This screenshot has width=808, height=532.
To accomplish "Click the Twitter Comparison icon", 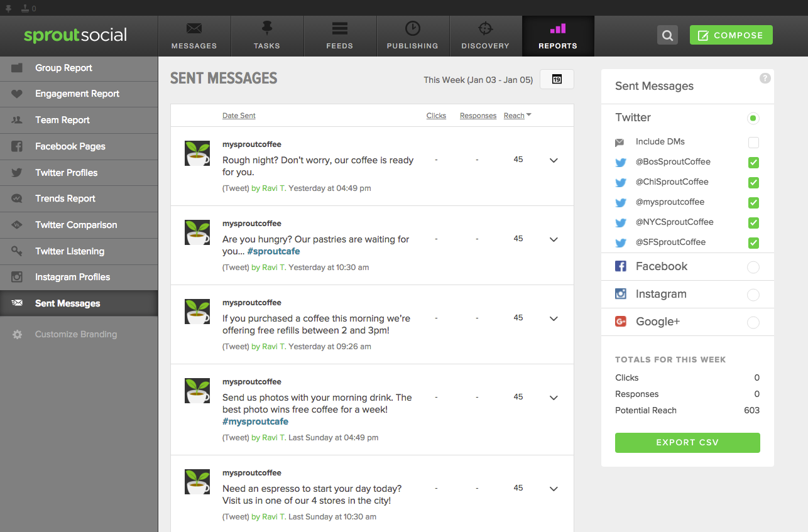I will click(x=17, y=225).
